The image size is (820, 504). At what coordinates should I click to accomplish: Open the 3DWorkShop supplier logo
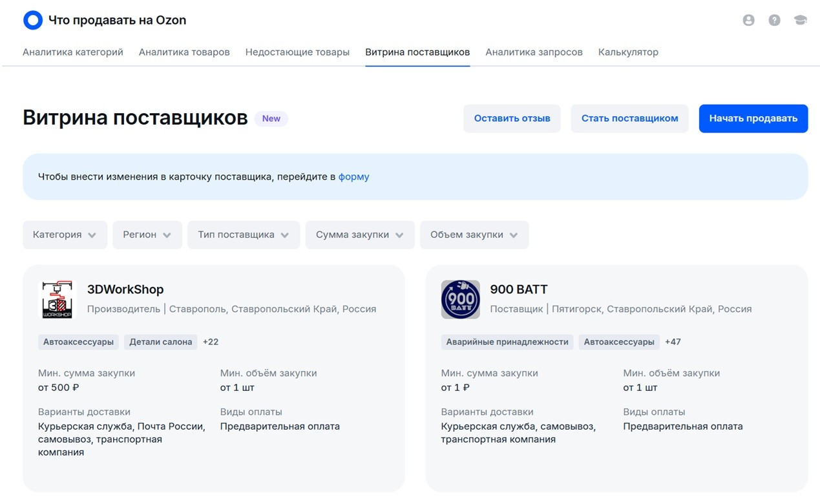coord(58,299)
